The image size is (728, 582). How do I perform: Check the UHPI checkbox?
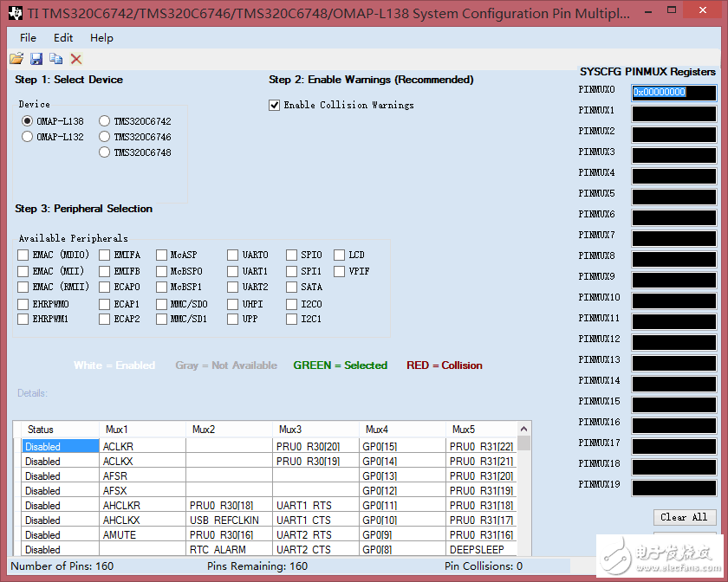tap(232, 304)
